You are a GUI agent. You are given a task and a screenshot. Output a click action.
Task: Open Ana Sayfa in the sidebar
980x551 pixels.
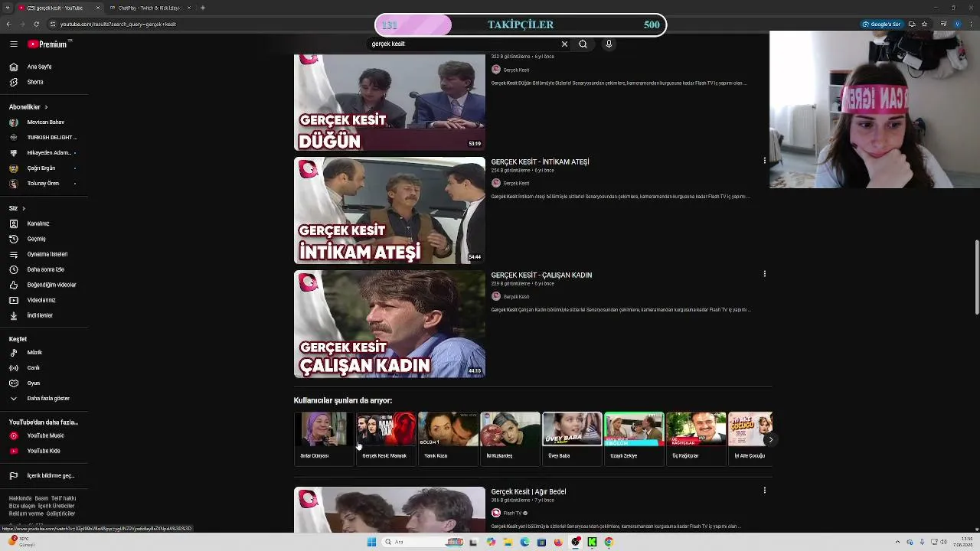click(x=44, y=67)
